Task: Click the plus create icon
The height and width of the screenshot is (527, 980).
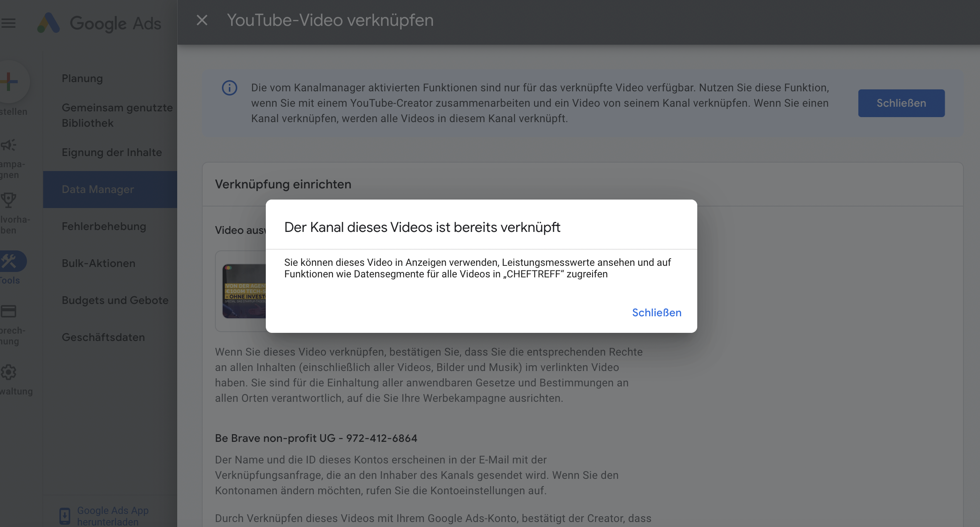Action: tap(9, 82)
